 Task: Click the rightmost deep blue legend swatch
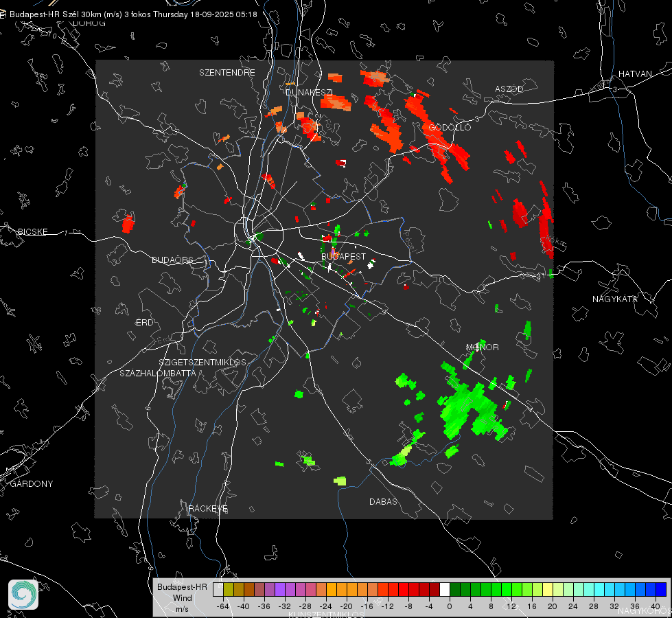[x=661, y=590]
